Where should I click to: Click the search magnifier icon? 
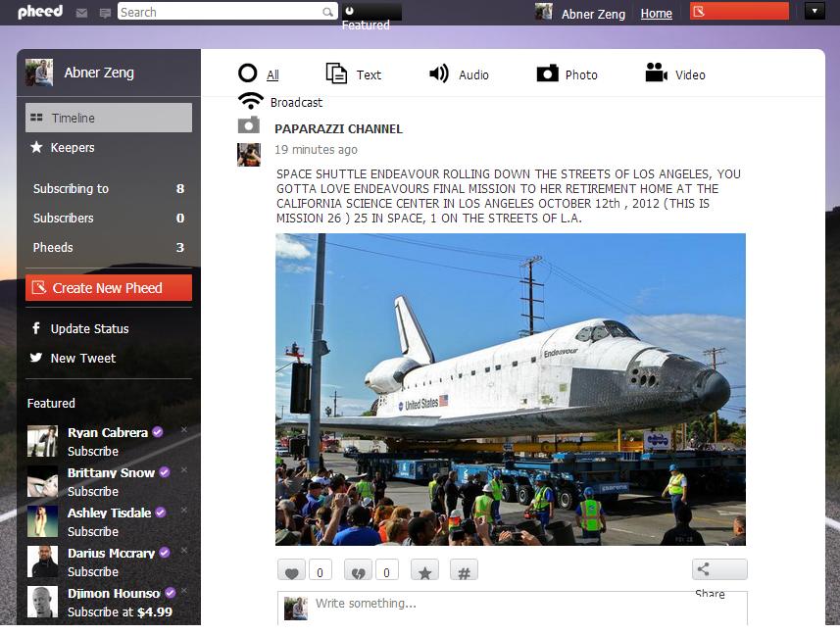pos(327,12)
